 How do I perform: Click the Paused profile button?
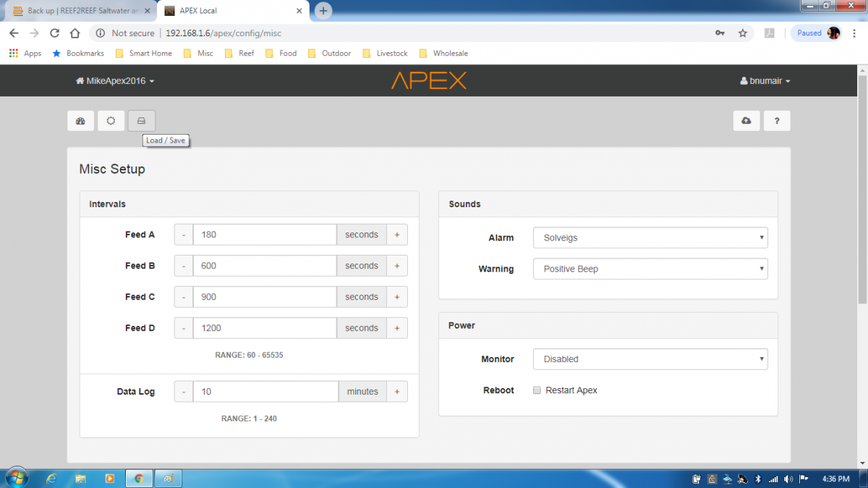pyautogui.click(x=817, y=33)
